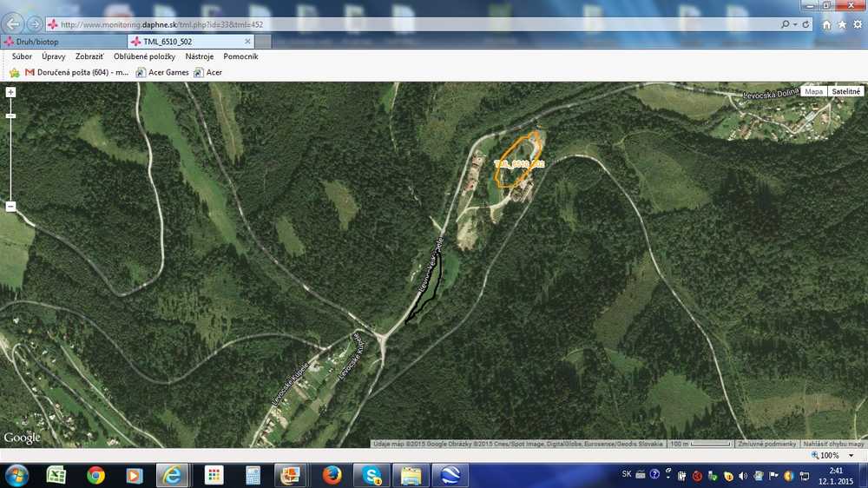Click the Zmluvné podmienky link
The width and height of the screenshot is (868, 488).
[x=766, y=444]
